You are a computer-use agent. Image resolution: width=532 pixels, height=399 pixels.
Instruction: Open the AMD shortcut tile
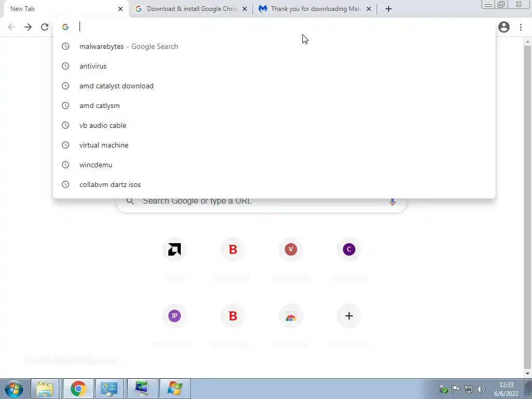[175, 249]
